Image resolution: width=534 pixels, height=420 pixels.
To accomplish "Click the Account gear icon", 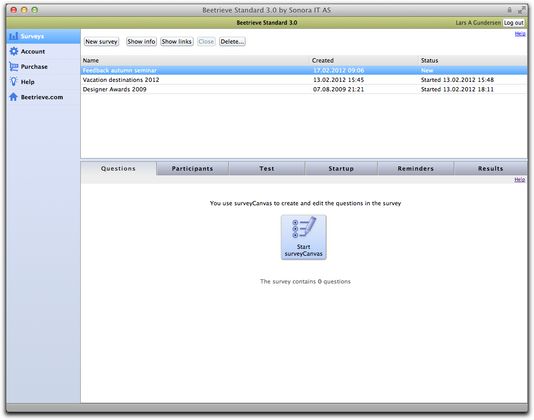I will point(14,51).
